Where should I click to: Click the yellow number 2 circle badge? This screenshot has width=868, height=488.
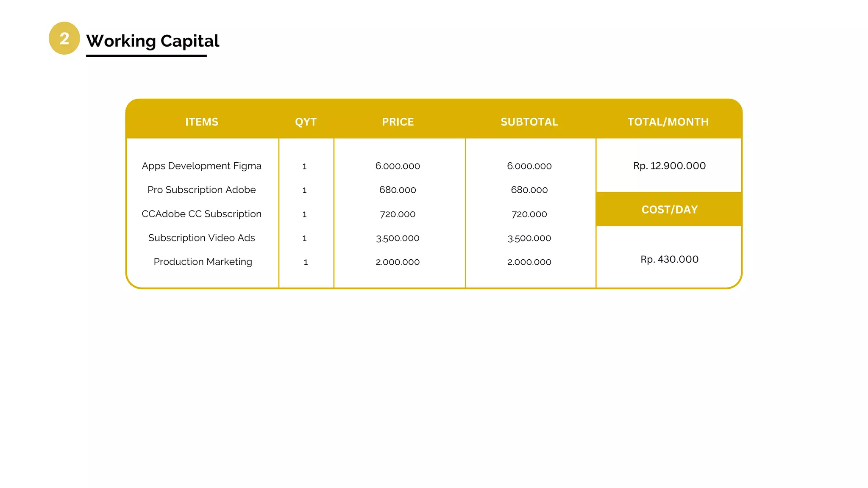tap(64, 39)
